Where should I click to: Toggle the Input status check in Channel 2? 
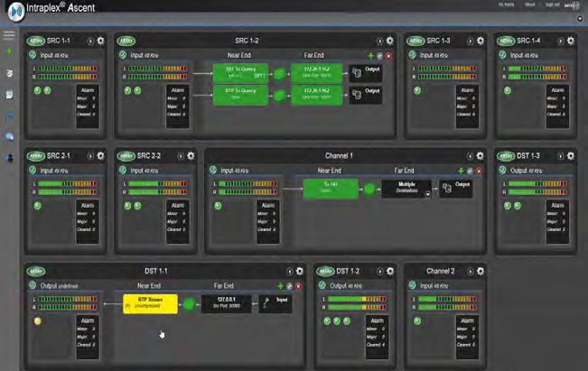[x=413, y=285]
